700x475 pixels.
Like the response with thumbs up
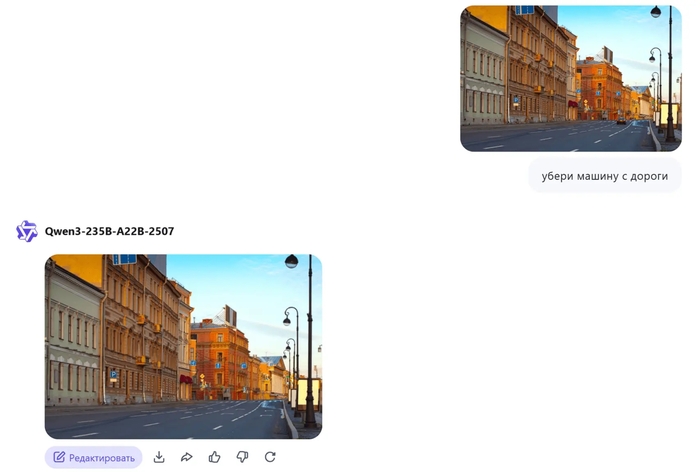[214, 457]
